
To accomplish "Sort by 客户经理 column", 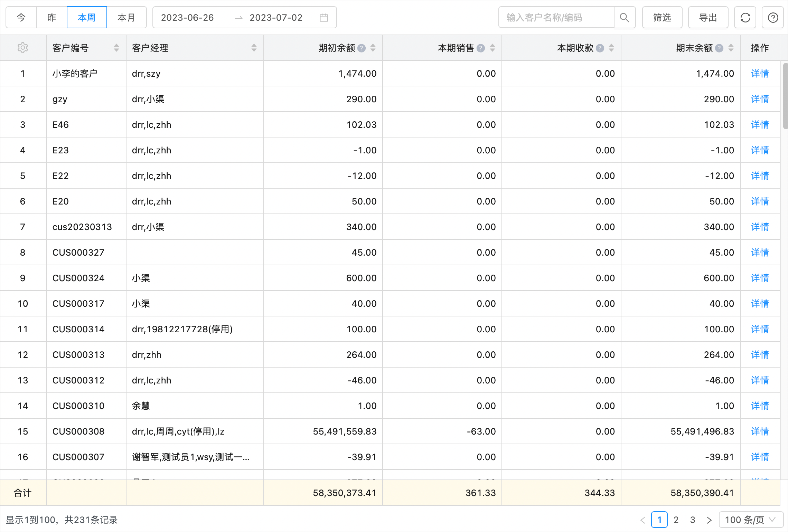I will pos(254,48).
